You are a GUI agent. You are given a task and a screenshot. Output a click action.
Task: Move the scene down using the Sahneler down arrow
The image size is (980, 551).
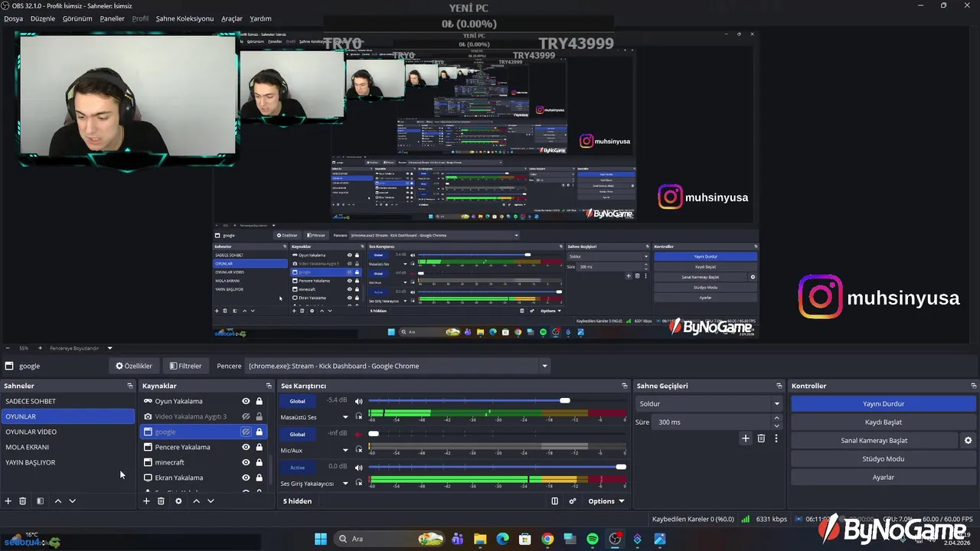click(72, 501)
